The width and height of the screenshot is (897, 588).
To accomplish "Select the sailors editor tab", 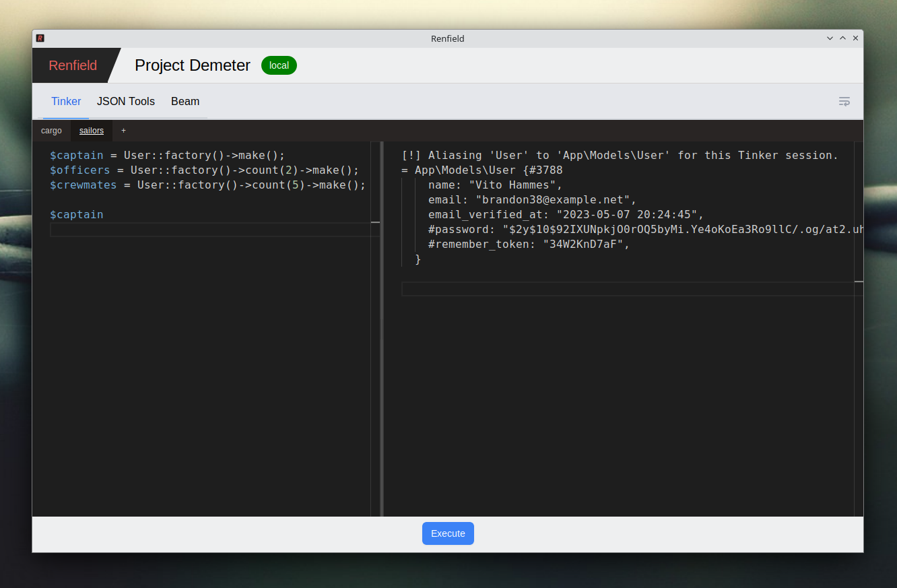I will coord(92,131).
